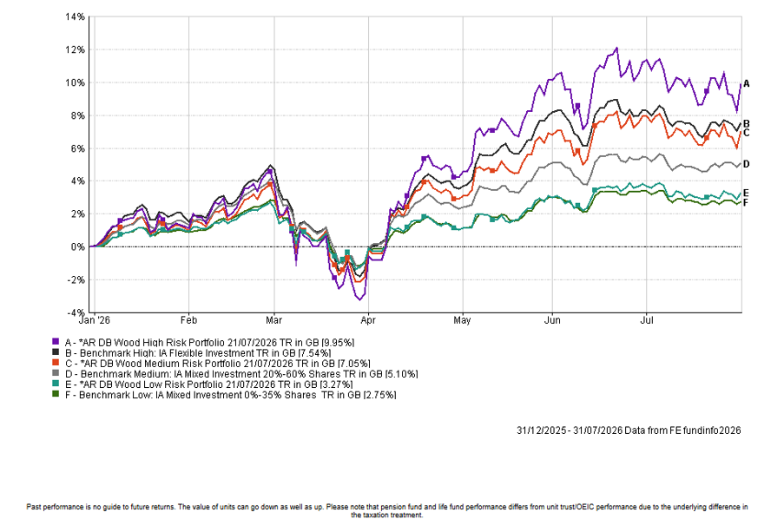
Task: Click the May x-axis label
Action: [x=462, y=320]
